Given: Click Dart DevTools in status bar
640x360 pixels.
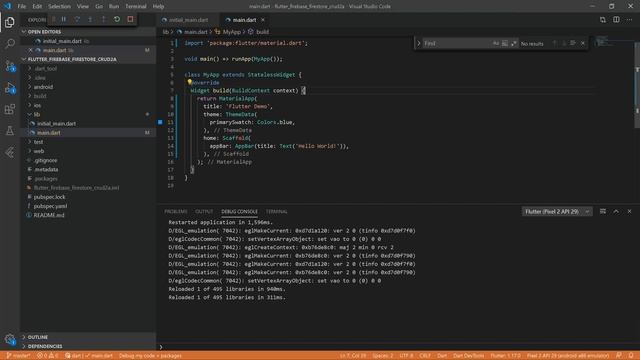Looking at the screenshot, I should (469, 356).
